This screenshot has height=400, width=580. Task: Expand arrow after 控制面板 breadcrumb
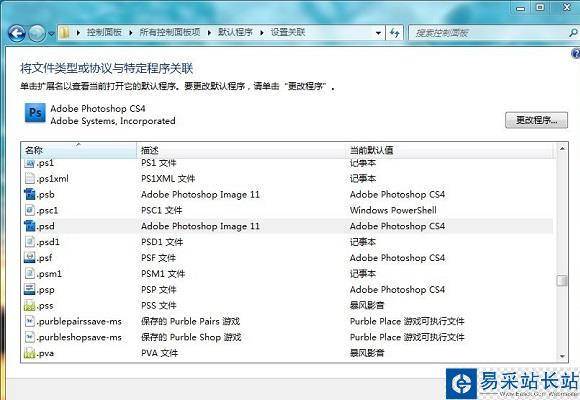(131, 33)
